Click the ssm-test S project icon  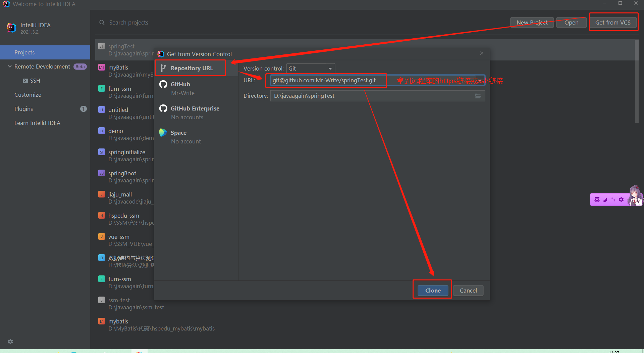click(102, 300)
